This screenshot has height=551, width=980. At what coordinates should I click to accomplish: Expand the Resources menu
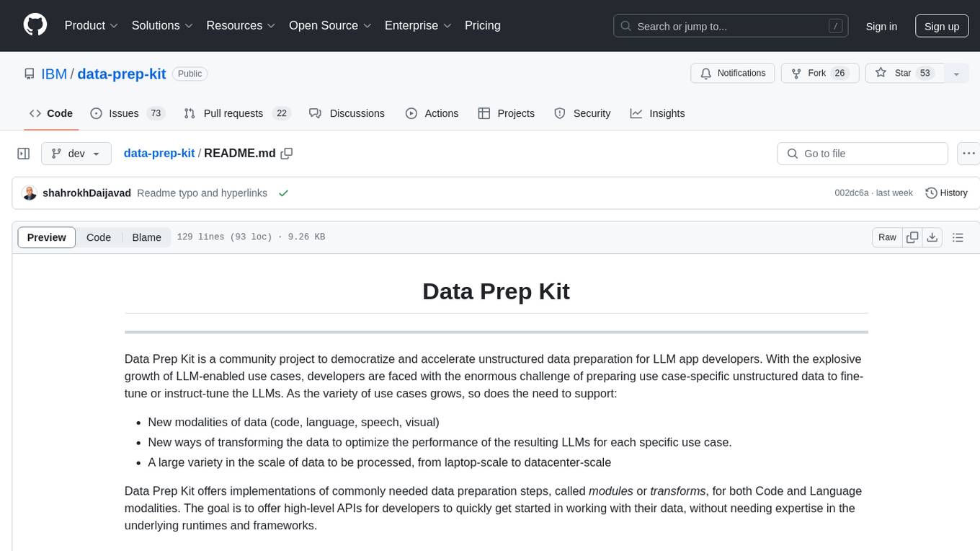point(241,25)
